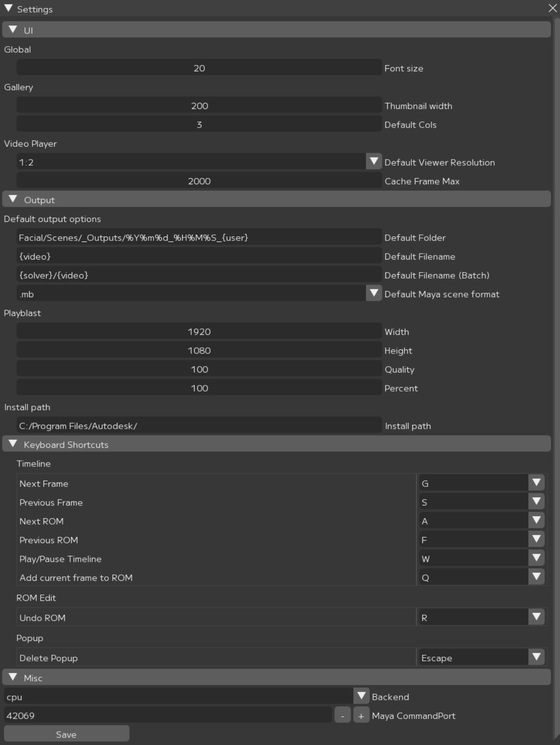Select the Playblast Width field
The image size is (560, 745).
coord(199,331)
